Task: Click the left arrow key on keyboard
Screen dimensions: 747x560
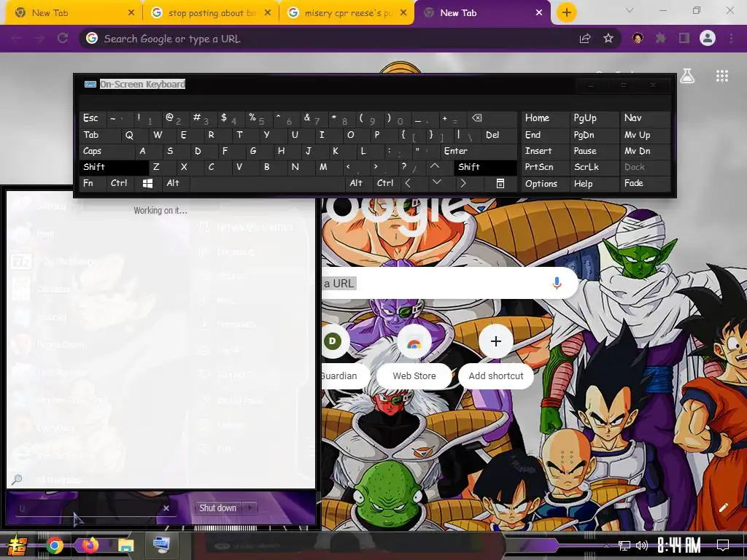Action: click(408, 183)
